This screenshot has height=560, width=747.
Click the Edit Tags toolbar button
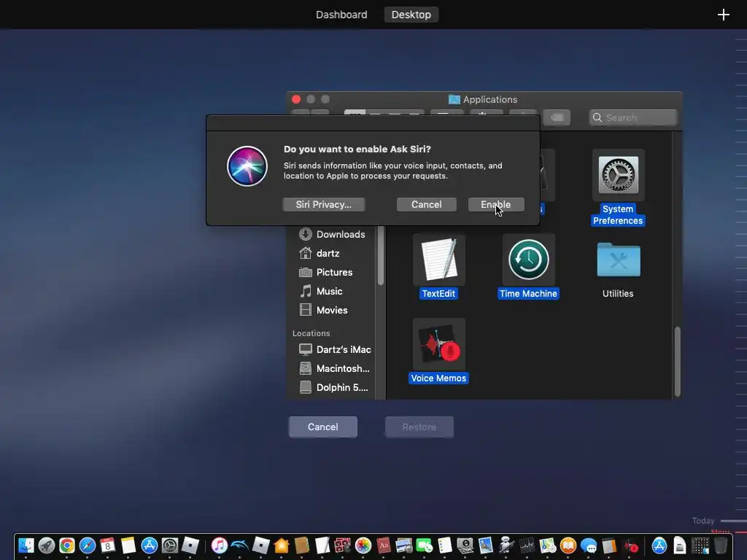(x=557, y=117)
